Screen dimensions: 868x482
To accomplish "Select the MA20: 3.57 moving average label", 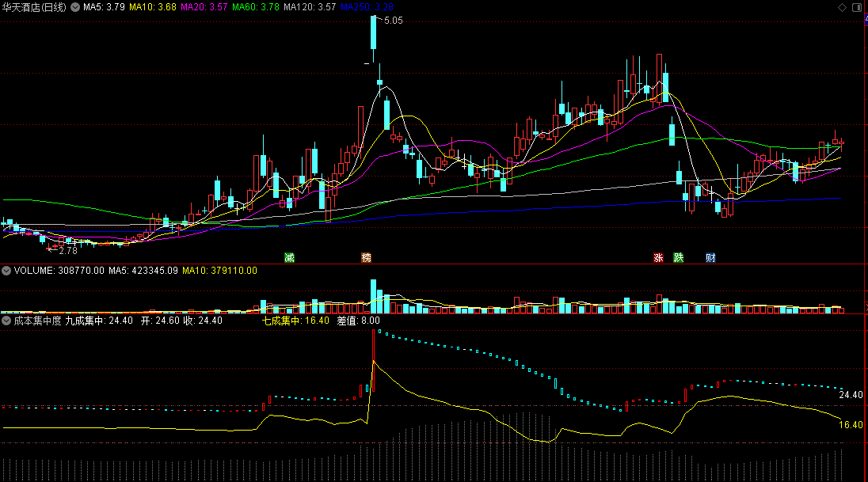I will point(204,7).
